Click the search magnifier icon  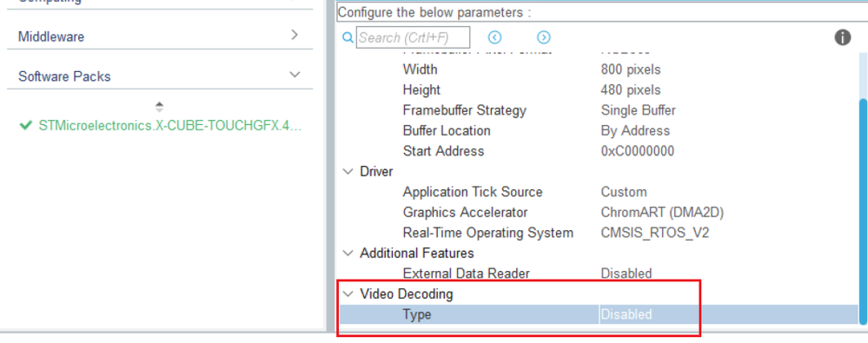point(348,37)
